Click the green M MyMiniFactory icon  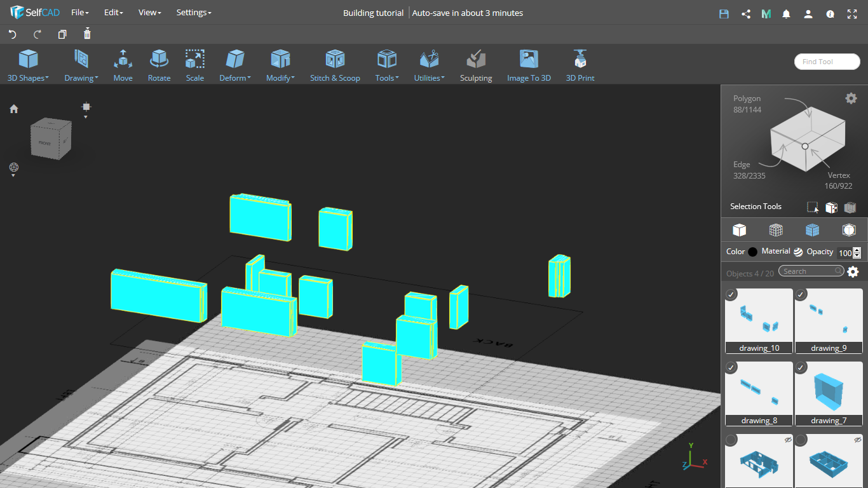point(766,13)
